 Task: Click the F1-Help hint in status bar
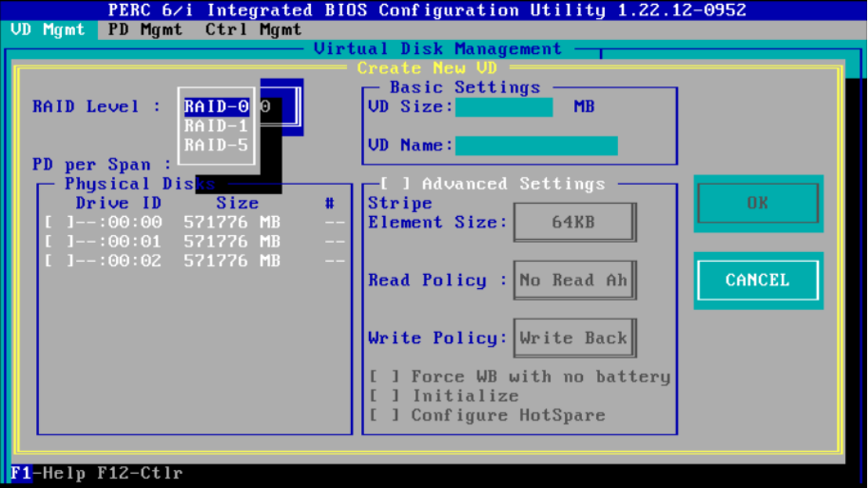tap(48, 474)
